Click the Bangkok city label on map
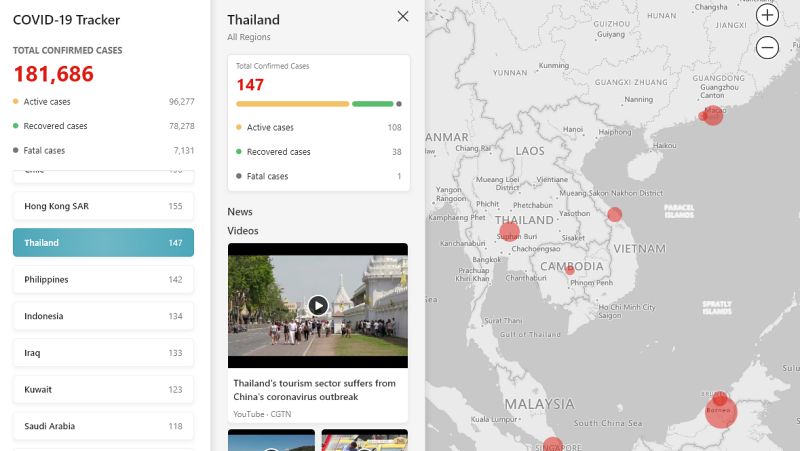The image size is (800, 451). pyautogui.click(x=486, y=260)
